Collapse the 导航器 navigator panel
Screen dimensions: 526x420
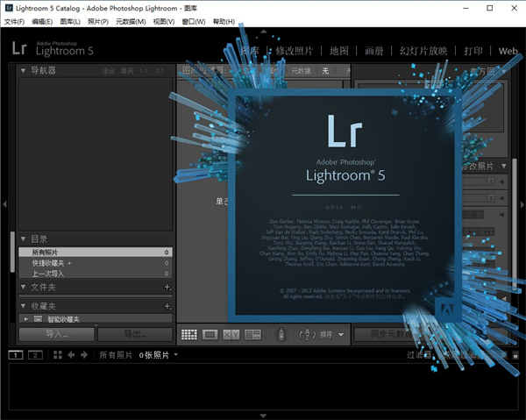(x=24, y=70)
